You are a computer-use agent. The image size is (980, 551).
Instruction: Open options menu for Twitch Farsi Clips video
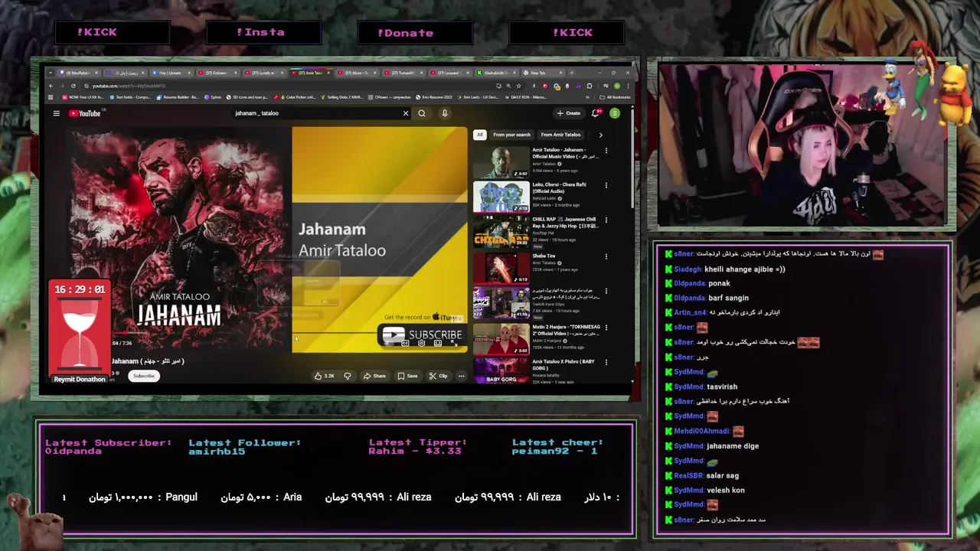click(x=606, y=292)
